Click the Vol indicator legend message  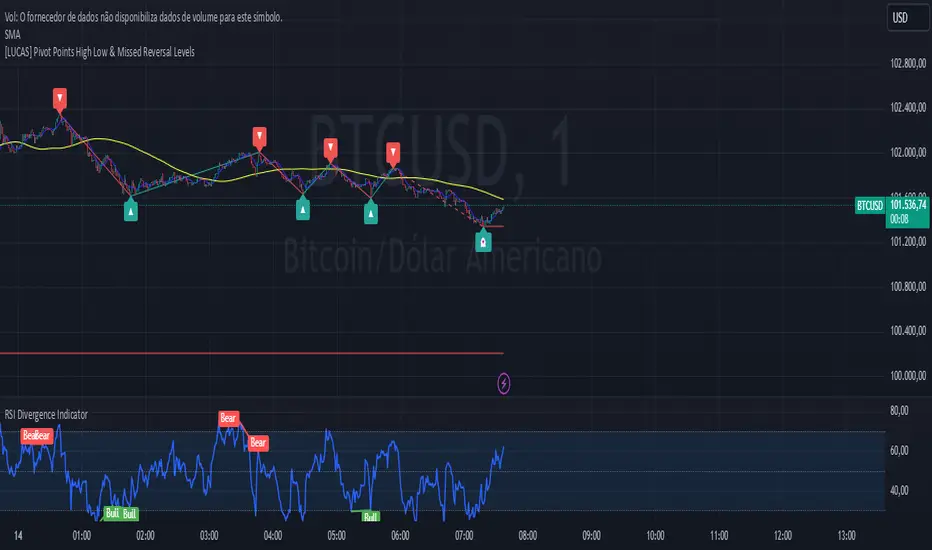(143, 17)
